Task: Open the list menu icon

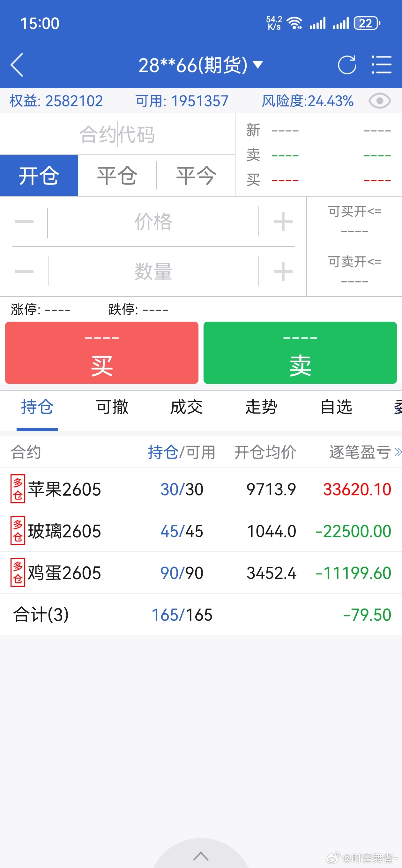Action: pyautogui.click(x=381, y=64)
